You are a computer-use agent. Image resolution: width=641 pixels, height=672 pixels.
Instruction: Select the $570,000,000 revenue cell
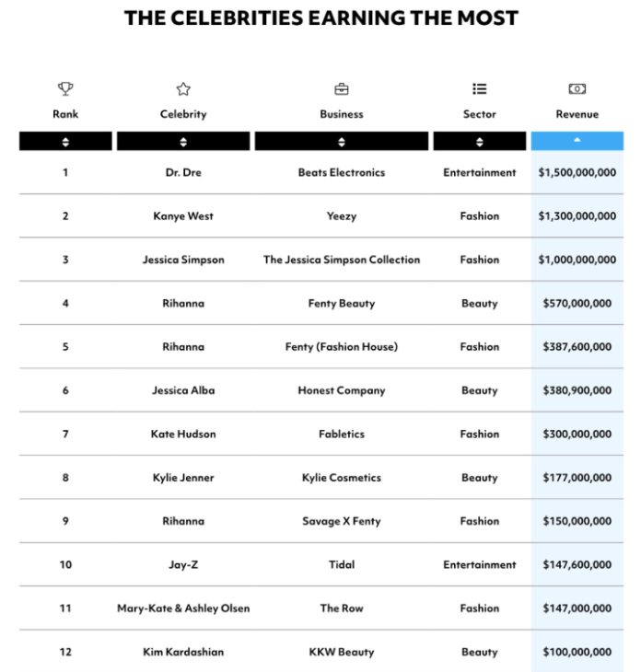[x=575, y=303]
